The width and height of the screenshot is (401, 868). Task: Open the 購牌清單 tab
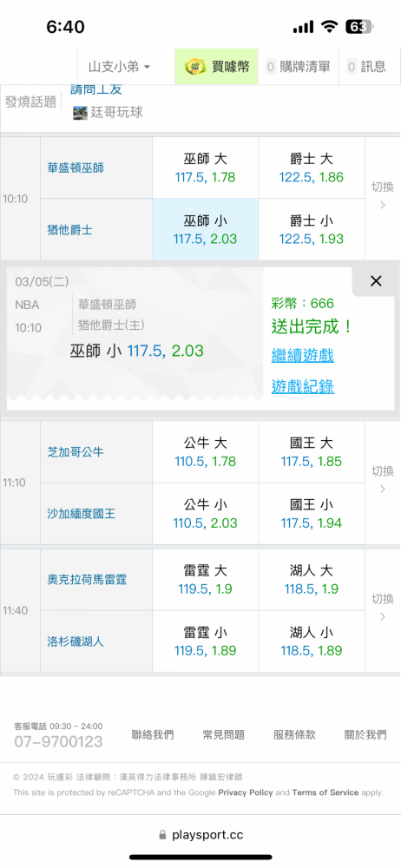pos(298,67)
